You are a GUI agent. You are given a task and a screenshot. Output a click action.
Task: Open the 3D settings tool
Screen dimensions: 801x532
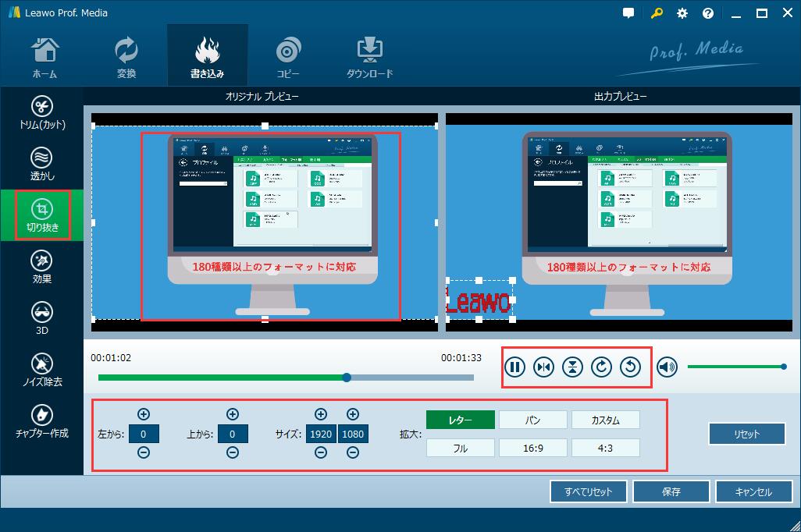[x=42, y=318]
